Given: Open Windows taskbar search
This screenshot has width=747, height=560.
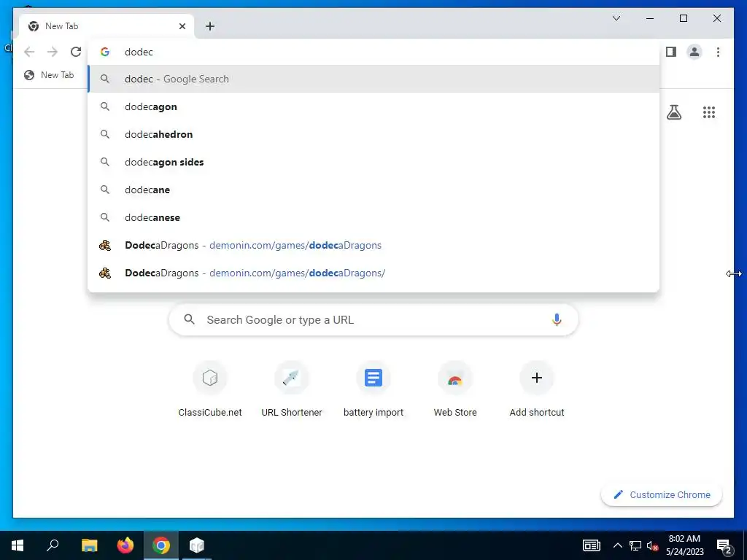Looking at the screenshot, I should tap(53, 545).
